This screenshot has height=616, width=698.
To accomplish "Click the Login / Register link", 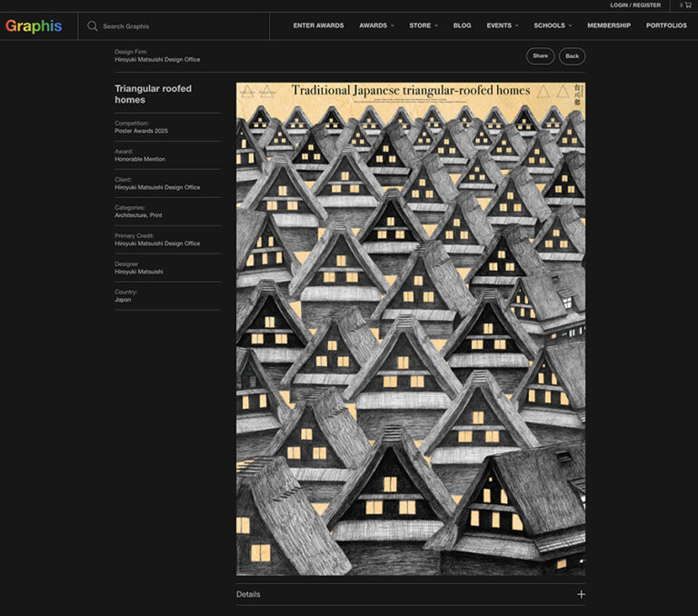I will [x=635, y=5].
